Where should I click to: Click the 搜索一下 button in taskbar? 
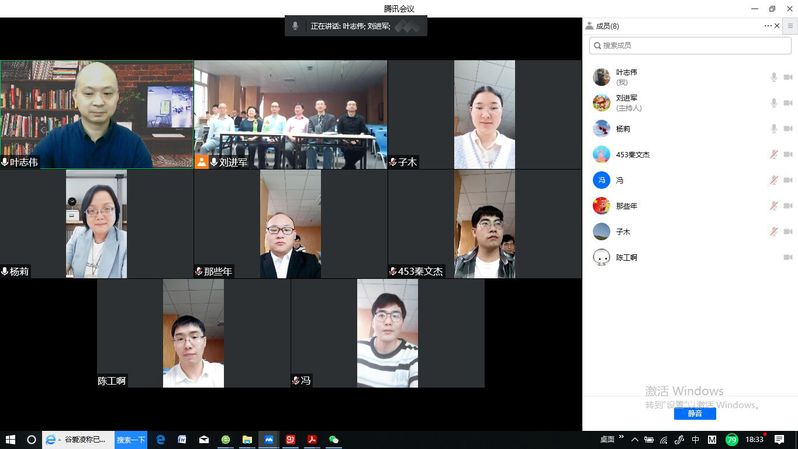(131, 439)
